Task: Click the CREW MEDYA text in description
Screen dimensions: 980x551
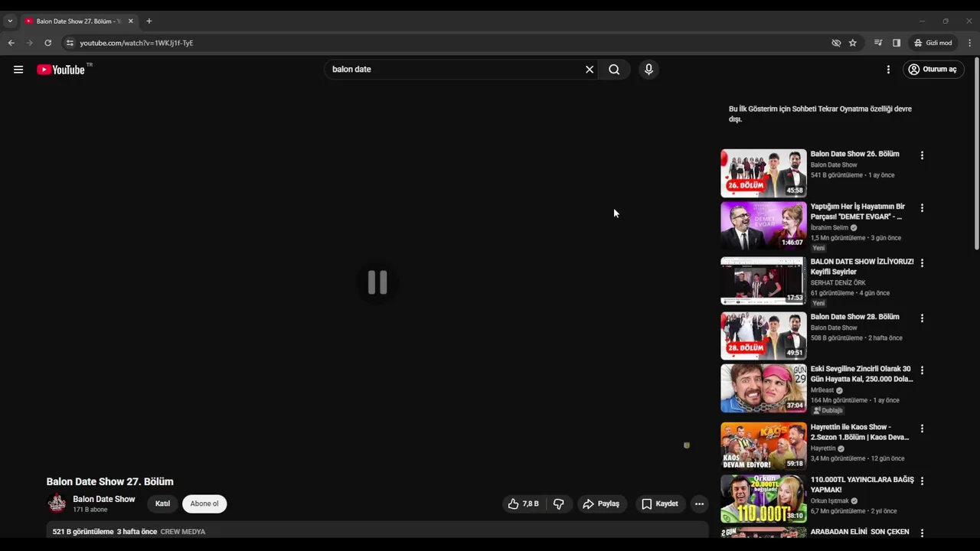Action: point(183,532)
